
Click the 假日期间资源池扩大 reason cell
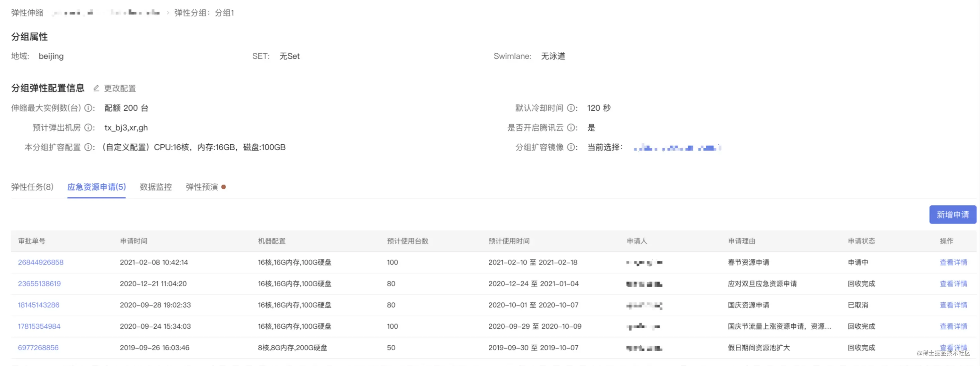click(x=759, y=348)
